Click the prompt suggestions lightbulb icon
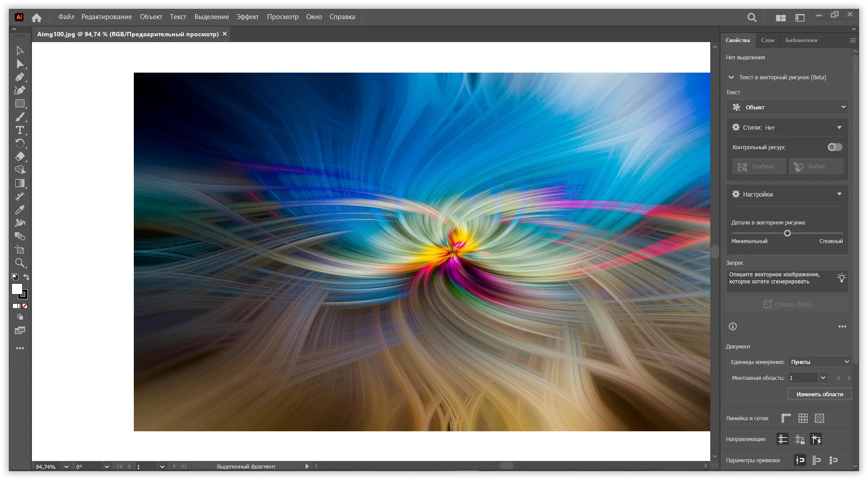 841,278
